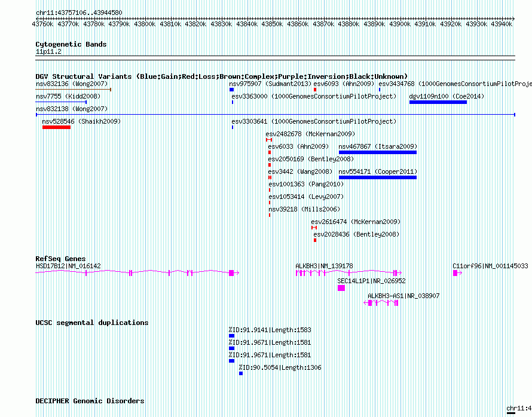Select the Cytogenetic Bands track title
The height and width of the screenshot is (417, 532).
pos(71,44)
